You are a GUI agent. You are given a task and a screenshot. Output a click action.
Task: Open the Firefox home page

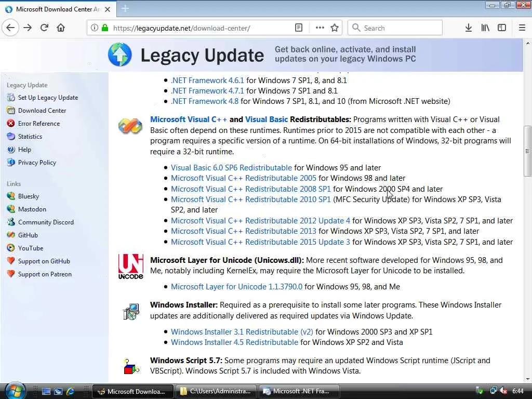(x=61, y=28)
